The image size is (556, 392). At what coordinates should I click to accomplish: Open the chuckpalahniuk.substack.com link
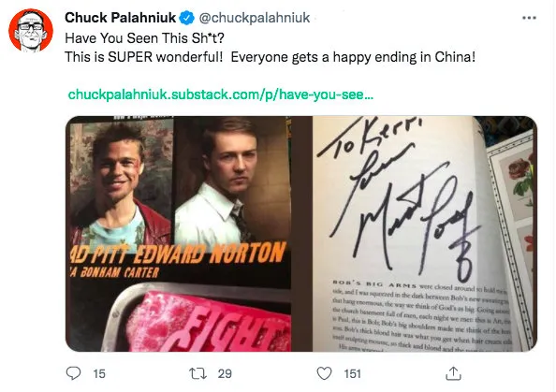pyautogui.click(x=220, y=94)
